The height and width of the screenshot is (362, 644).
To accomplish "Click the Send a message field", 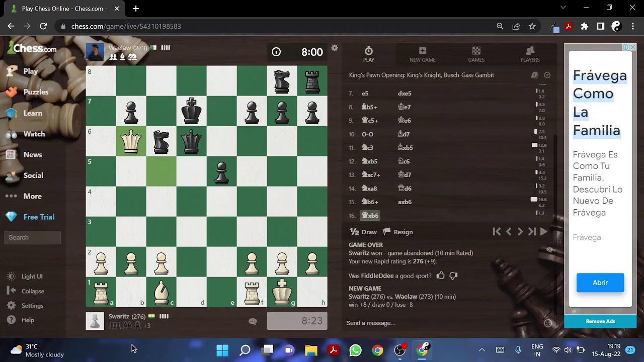I will click(x=443, y=323).
